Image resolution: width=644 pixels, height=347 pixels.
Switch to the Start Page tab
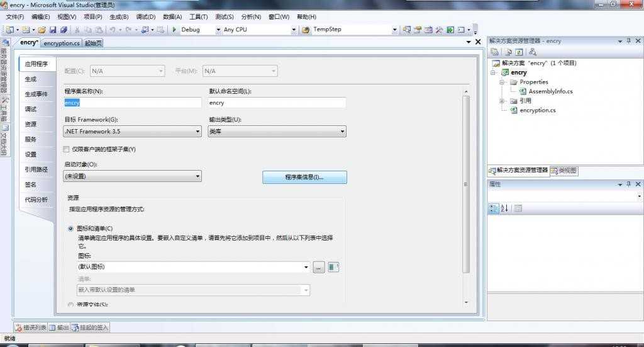(x=93, y=43)
